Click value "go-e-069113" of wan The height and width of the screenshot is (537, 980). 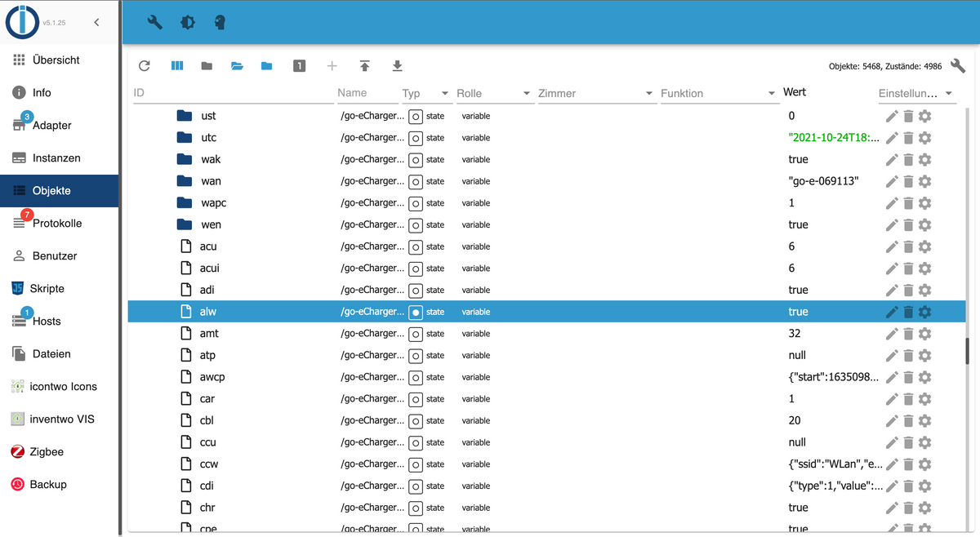[823, 181]
